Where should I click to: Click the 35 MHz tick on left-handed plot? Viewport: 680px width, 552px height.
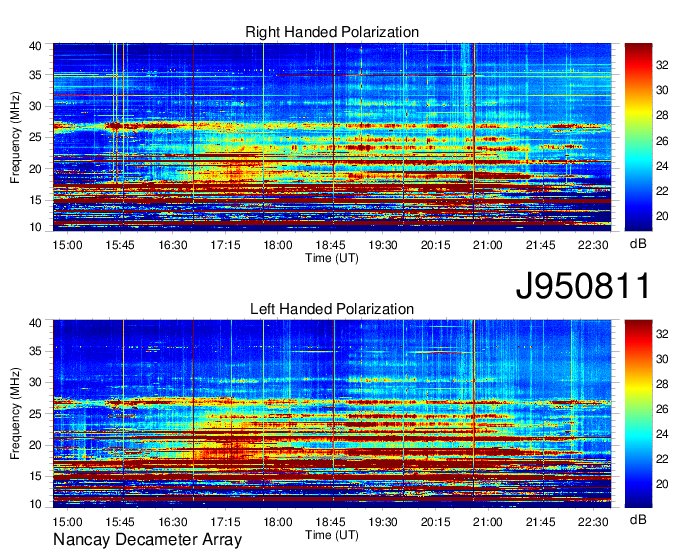coord(35,351)
